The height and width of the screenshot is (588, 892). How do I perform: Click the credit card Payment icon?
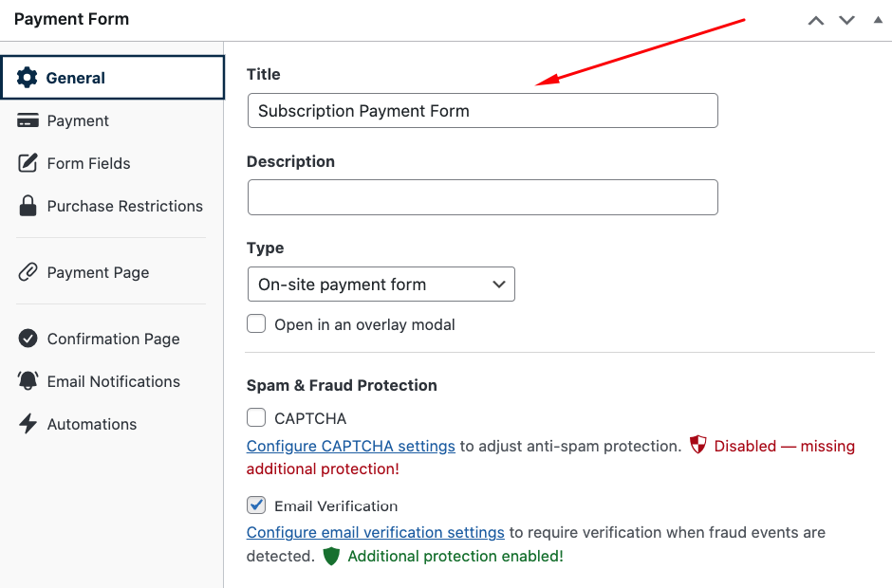28,120
